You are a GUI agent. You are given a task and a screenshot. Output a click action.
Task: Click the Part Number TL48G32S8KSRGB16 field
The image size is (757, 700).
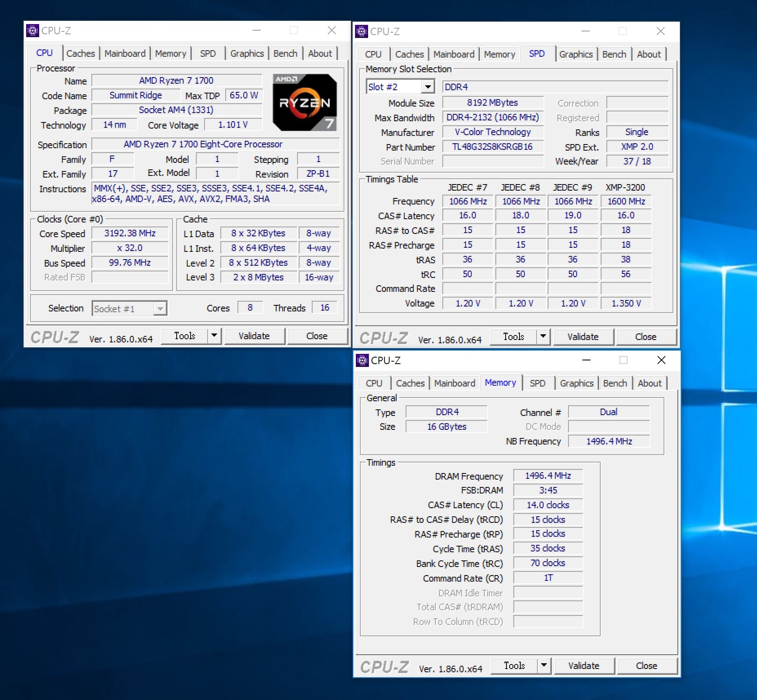(493, 147)
